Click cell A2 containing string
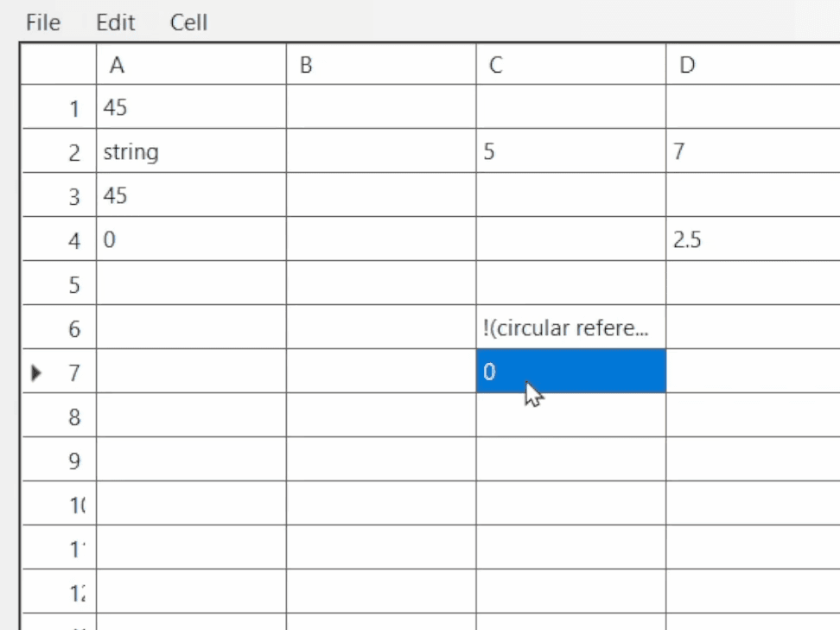The image size is (840, 630). [x=191, y=151]
